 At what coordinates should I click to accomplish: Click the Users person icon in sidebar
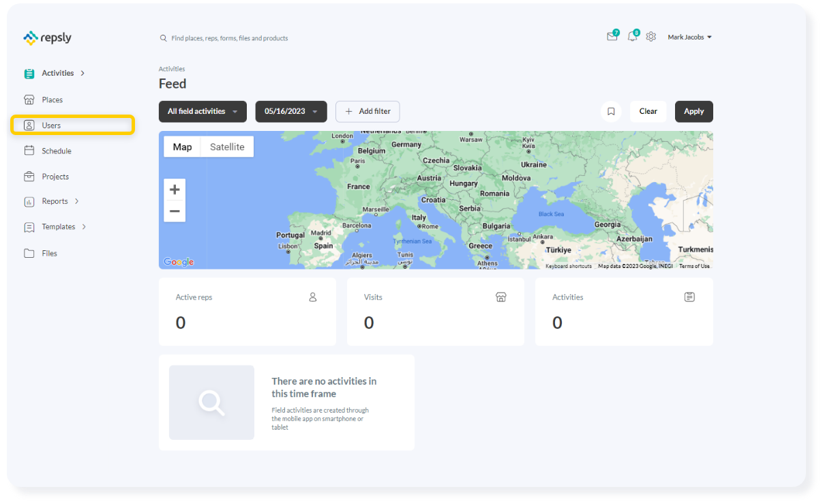(29, 125)
